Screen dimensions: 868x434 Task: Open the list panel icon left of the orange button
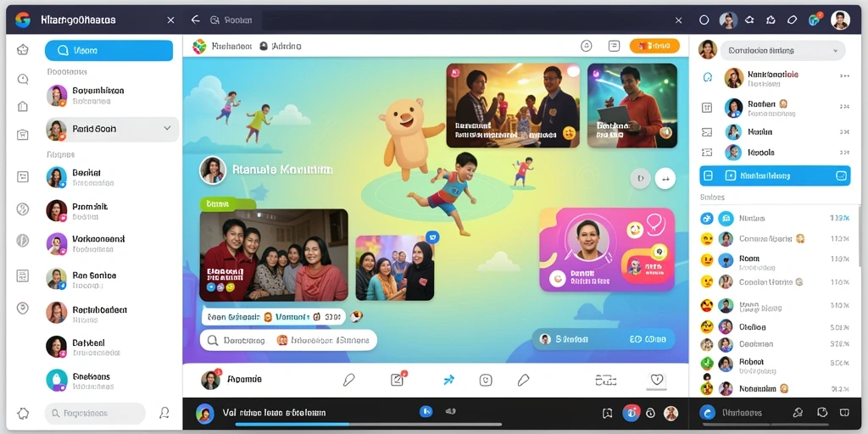(614, 46)
